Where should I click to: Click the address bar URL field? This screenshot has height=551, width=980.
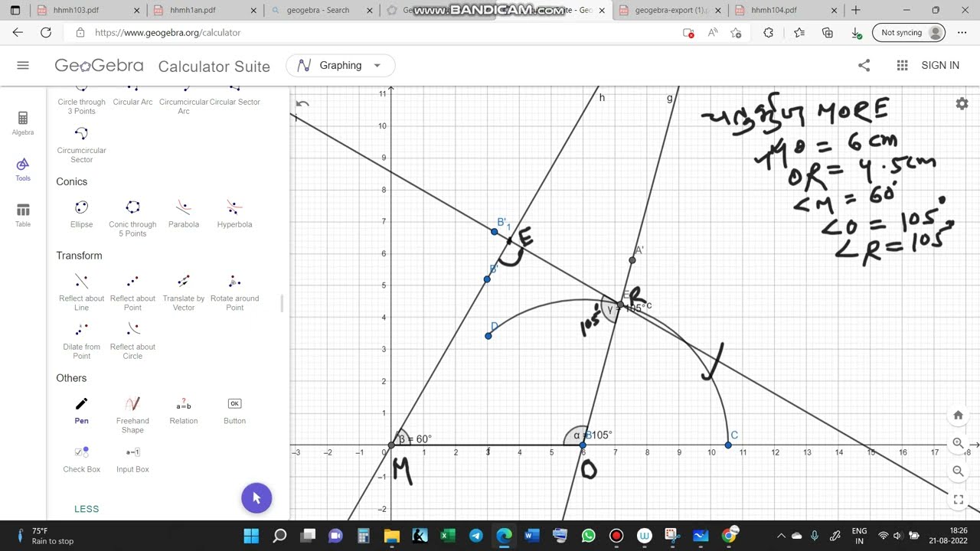375,33
